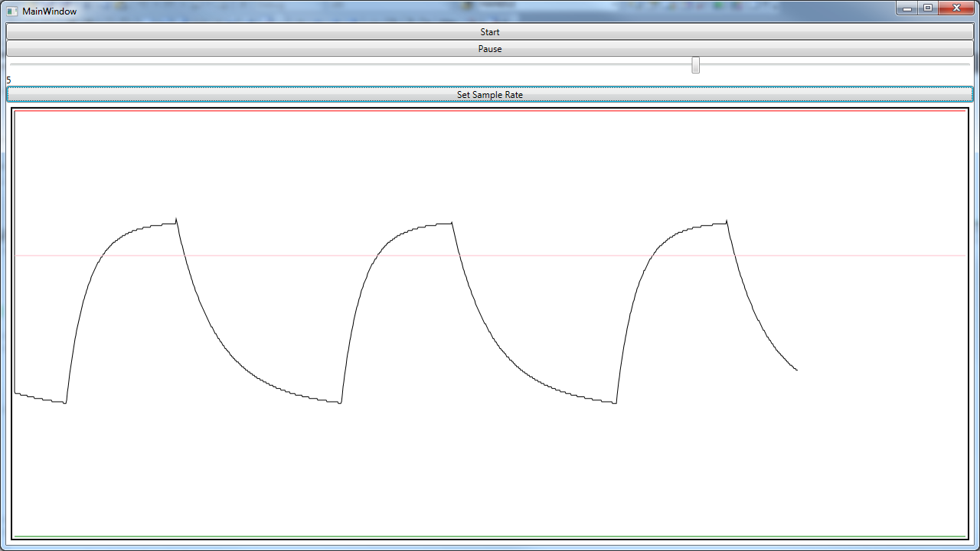980x551 pixels.
Task: Minimize the MainWindow window
Action: point(906,8)
